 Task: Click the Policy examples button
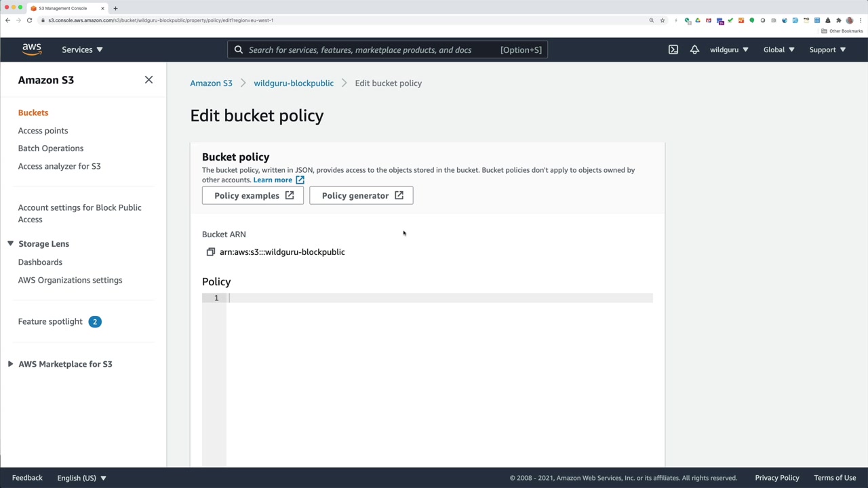click(x=253, y=196)
